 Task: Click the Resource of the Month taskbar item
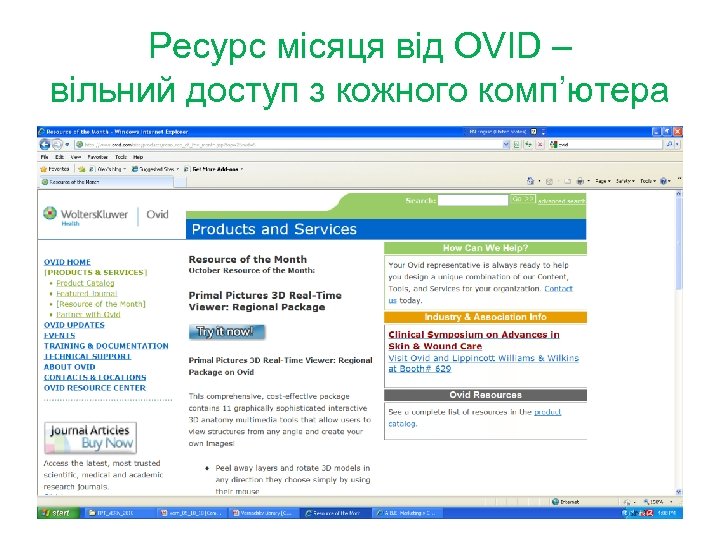click(336, 513)
